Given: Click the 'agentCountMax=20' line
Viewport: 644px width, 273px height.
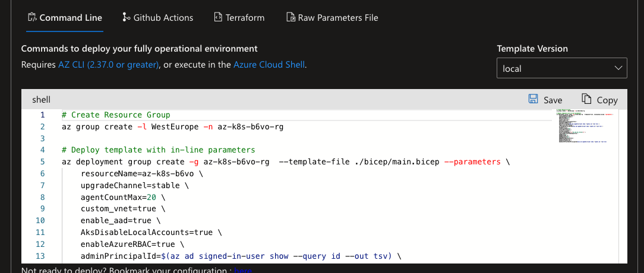Looking at the screenshot, I should [123, 198].
